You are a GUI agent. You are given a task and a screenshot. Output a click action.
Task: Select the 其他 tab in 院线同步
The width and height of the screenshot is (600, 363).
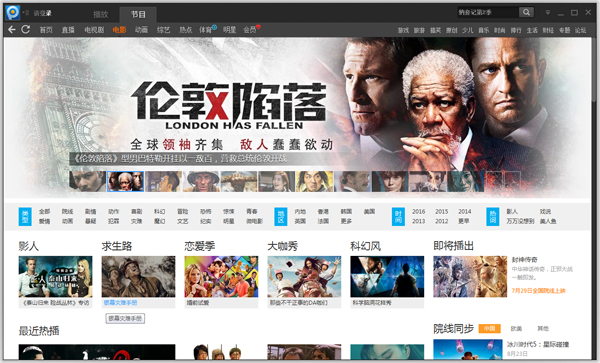pos(543,329)
